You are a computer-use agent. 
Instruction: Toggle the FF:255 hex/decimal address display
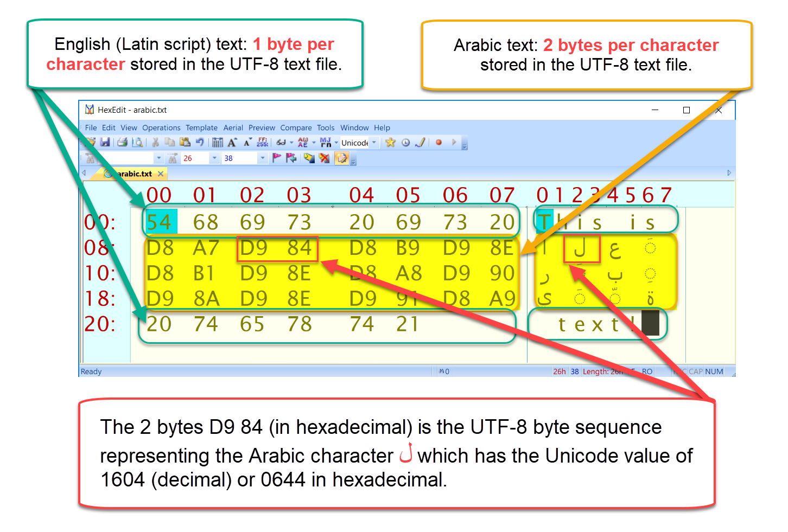[x=262, y=142]
